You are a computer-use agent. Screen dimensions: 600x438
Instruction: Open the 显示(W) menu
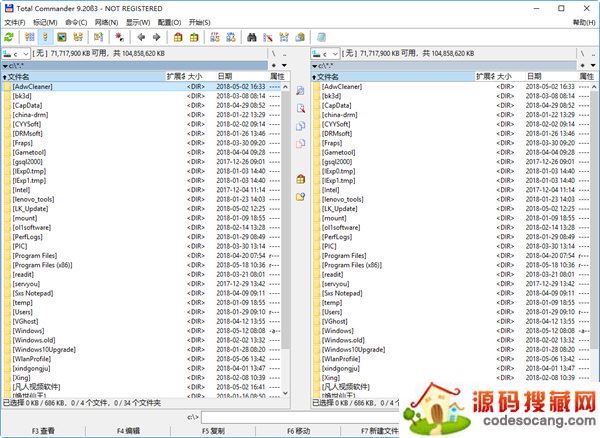138,23
